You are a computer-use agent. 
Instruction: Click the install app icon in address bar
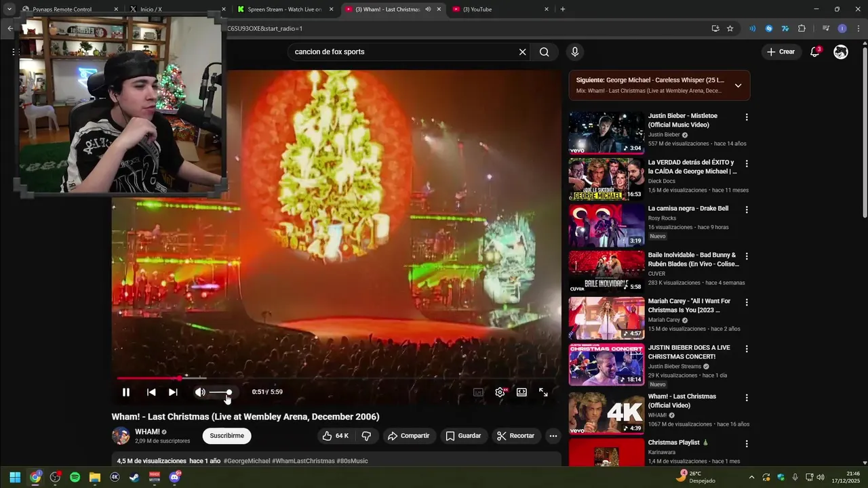tap(715, 28)
